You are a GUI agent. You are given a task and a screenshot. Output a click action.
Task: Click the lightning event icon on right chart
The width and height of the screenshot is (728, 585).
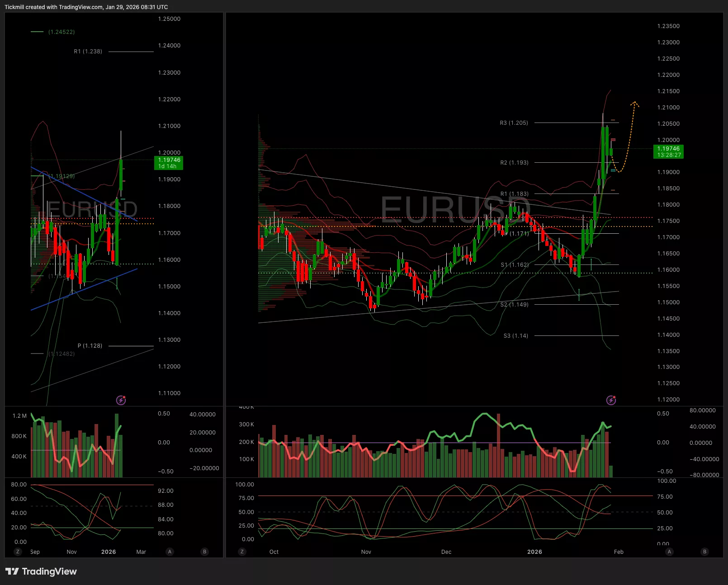click(x=611, y=400)
